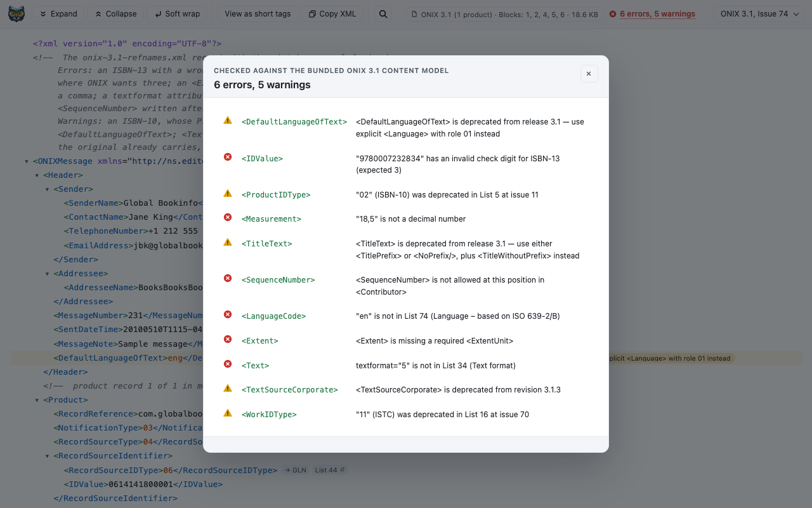Click the owl app logo icon
Viewport: 812px width, 508px height.
pos(16,14)
